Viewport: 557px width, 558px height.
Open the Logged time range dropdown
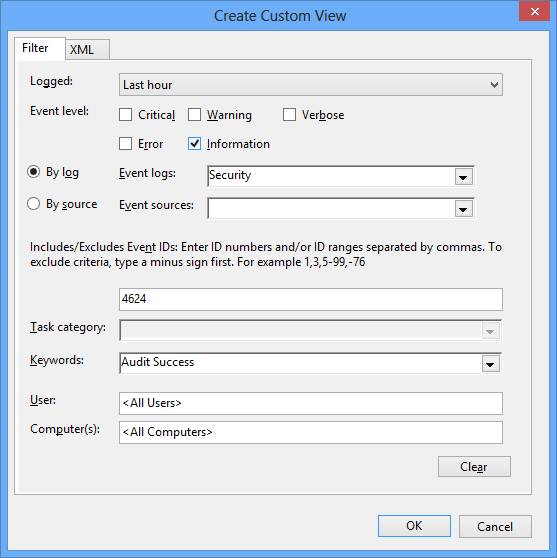click(311, 85)
